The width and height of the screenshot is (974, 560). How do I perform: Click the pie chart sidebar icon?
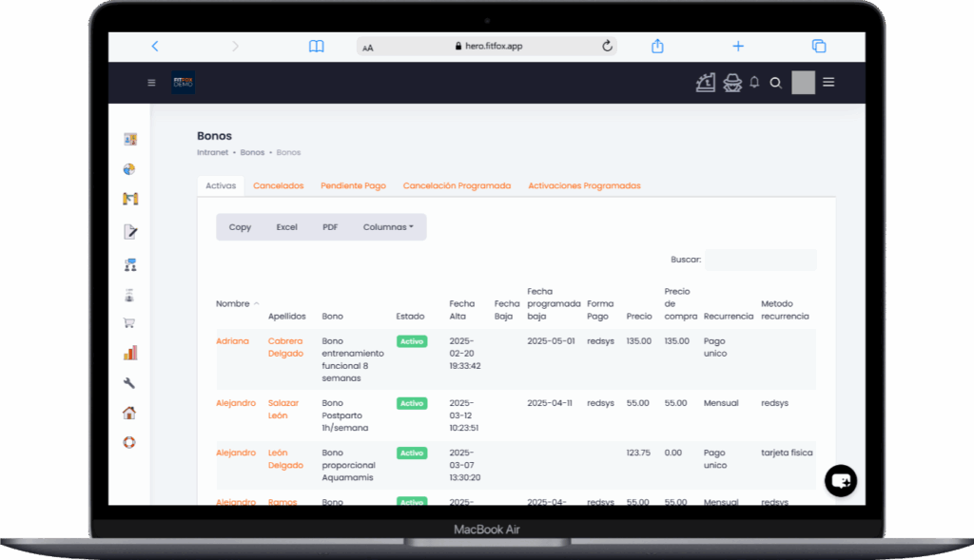click(129, 169)
